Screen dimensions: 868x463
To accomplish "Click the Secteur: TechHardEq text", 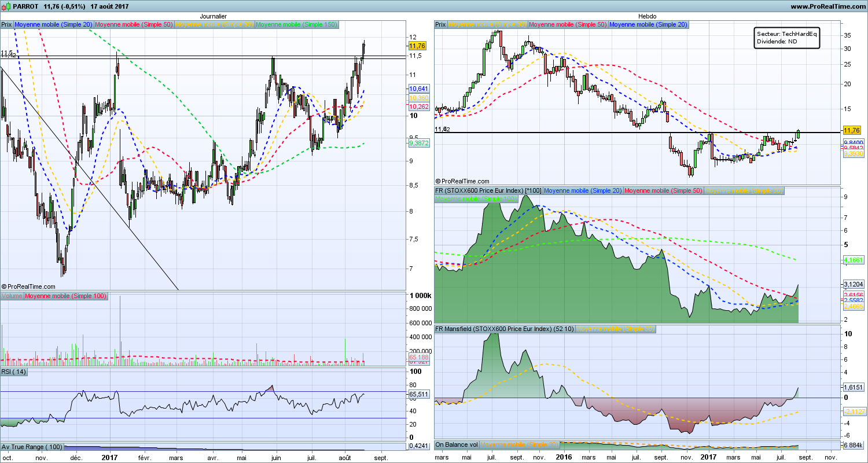I will click(x=787, y=34).
